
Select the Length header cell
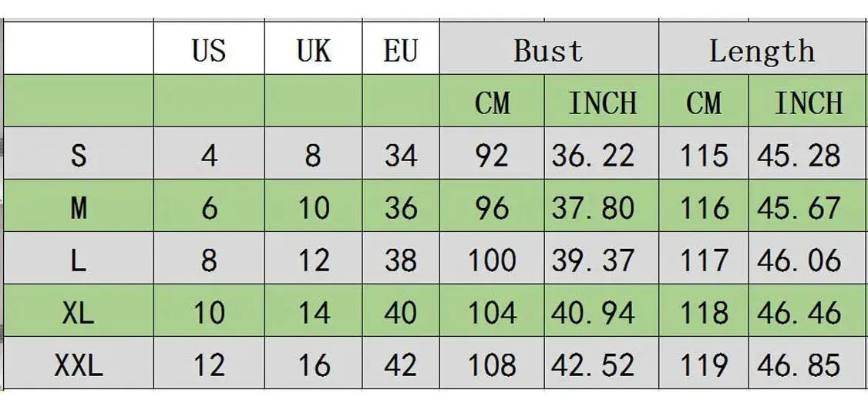(x=763, y=48)
